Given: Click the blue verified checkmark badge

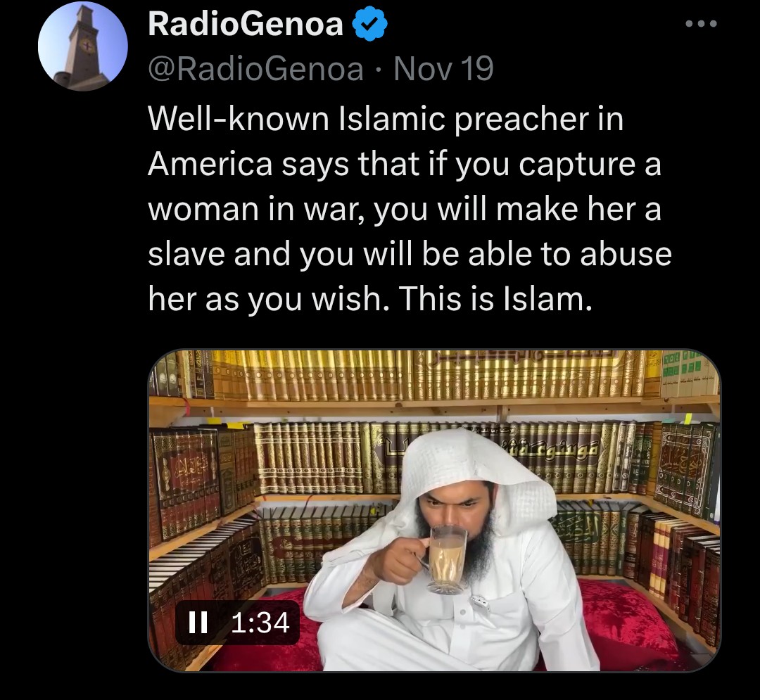Looking at the screenshot, I should pyautogui.click(x=369, y=23).
